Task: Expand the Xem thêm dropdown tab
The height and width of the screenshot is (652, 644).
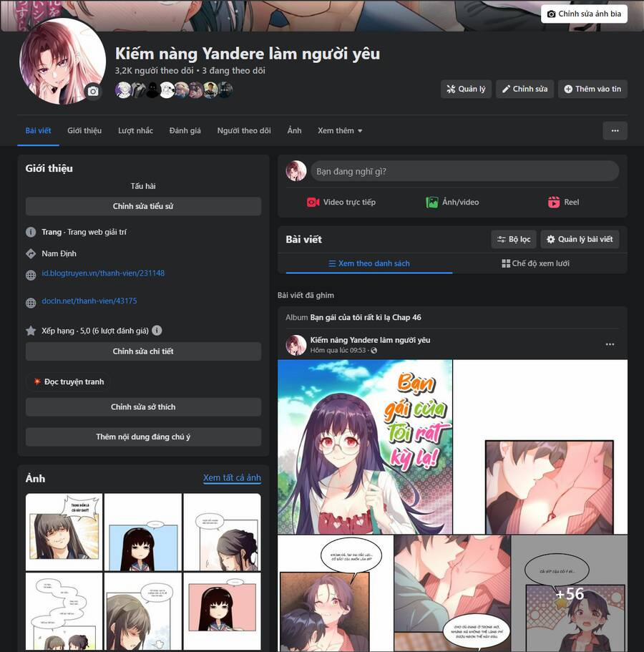Action: tap(340, 131)
